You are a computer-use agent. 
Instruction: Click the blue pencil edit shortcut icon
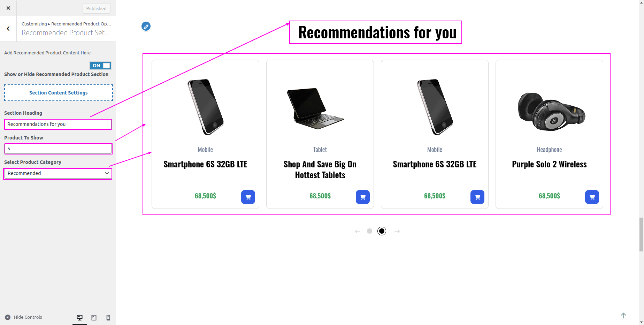pos(146,27)
